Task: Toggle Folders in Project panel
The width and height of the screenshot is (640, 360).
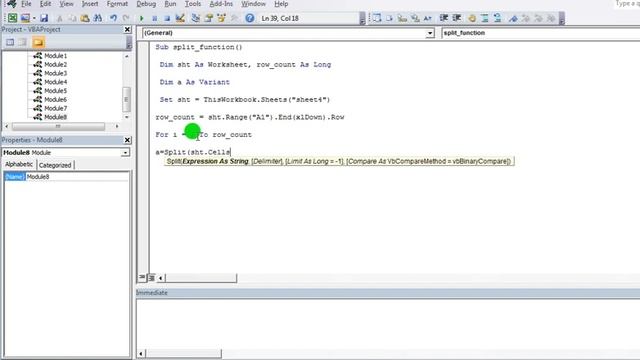Action: (x=38, y=42)
